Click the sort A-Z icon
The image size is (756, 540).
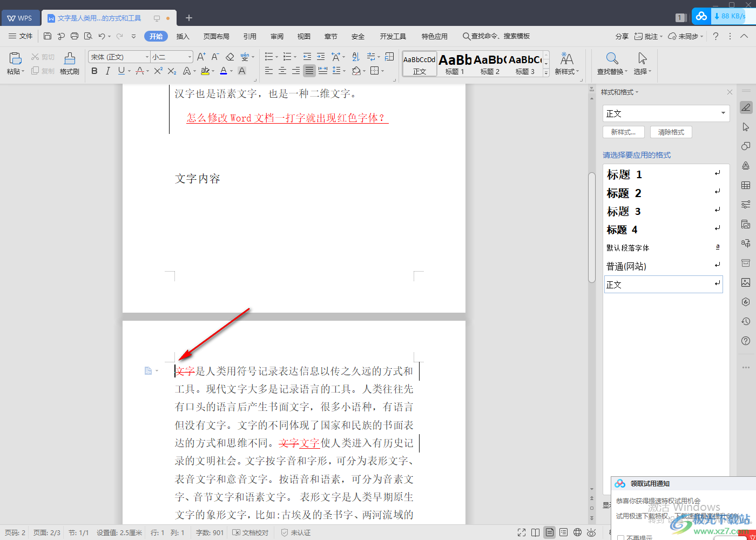click(x=356, y=57)
